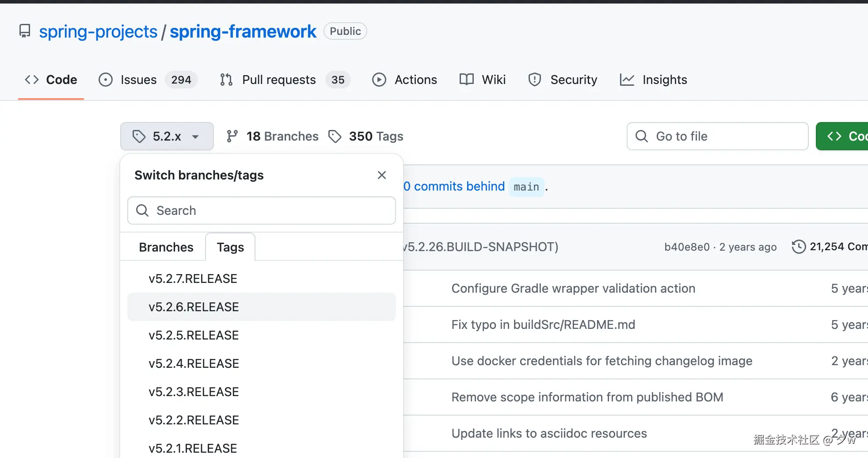Click the Go to file search box
Viewport: 868px width, 458px height.
[x=717, y=136]
